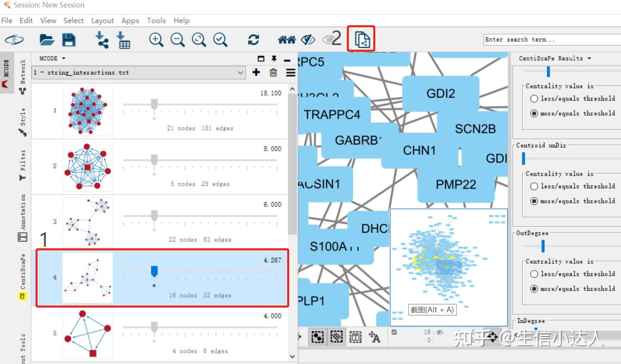Hide selected nodes with the crossed-eye icon
The height and width of the screenshot is (364, 621).
tap(307, 40)
